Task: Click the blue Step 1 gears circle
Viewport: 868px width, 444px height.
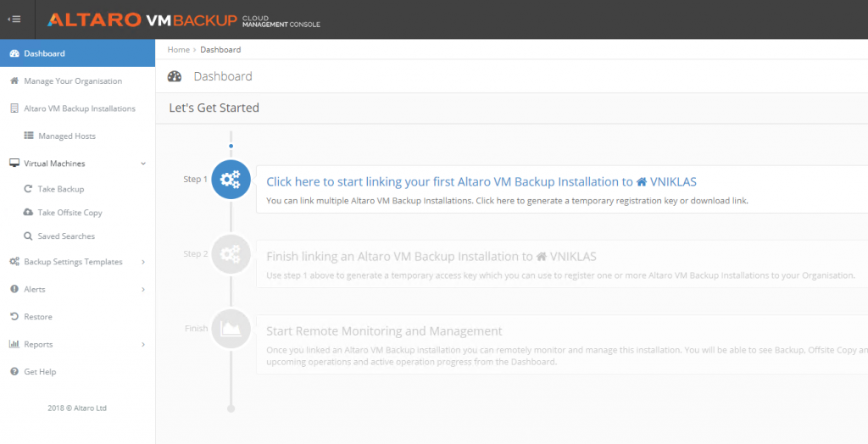Action: 231,180
